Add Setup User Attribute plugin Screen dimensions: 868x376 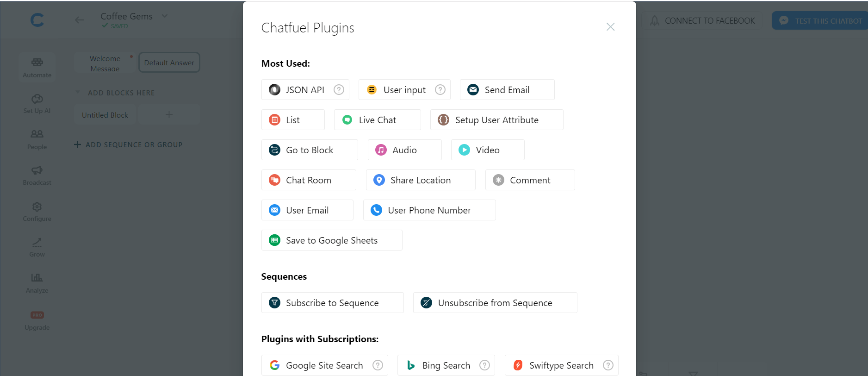(496, 120)
